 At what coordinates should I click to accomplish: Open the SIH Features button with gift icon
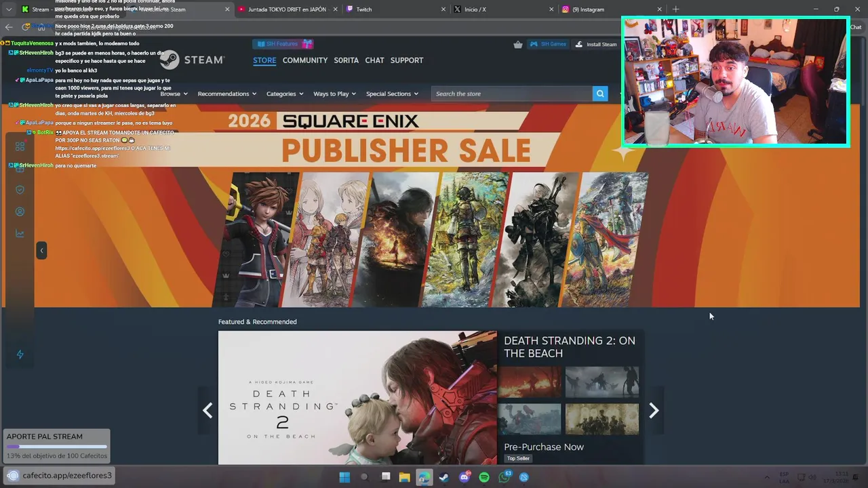(x=283, y=44)
